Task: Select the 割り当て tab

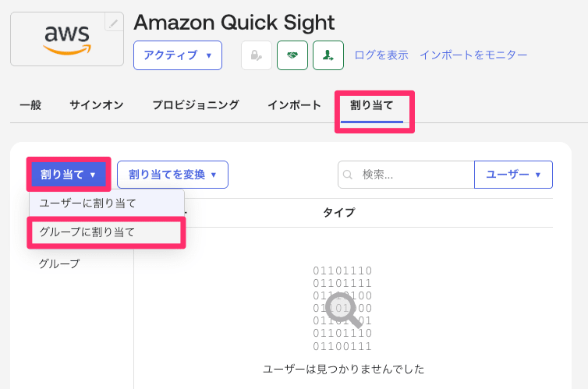Action: pyautogui.click(x=372, y=104)
